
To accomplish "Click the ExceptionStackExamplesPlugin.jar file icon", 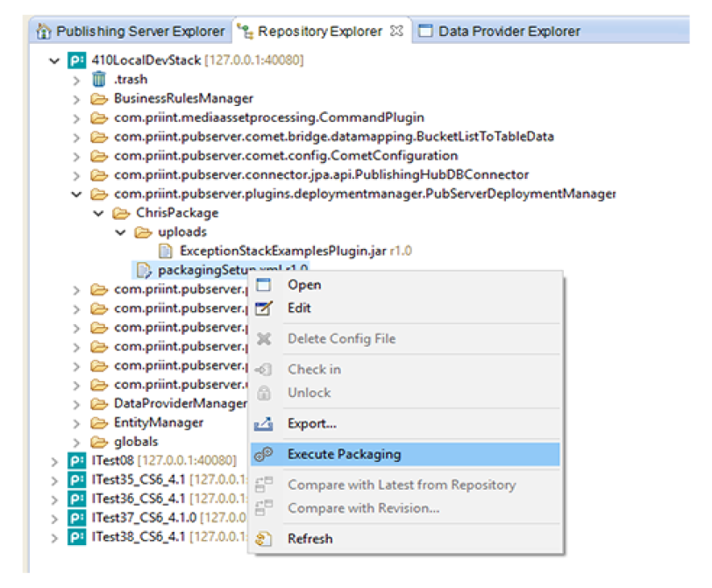I will (x=165, y=251).
